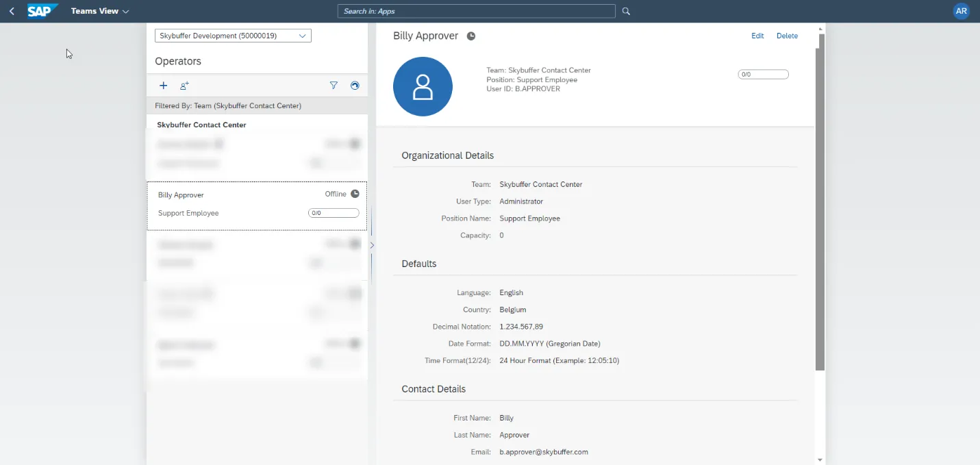The image size is (980, 465).
Task: Click the Language value English
Action: pos(511,292)
